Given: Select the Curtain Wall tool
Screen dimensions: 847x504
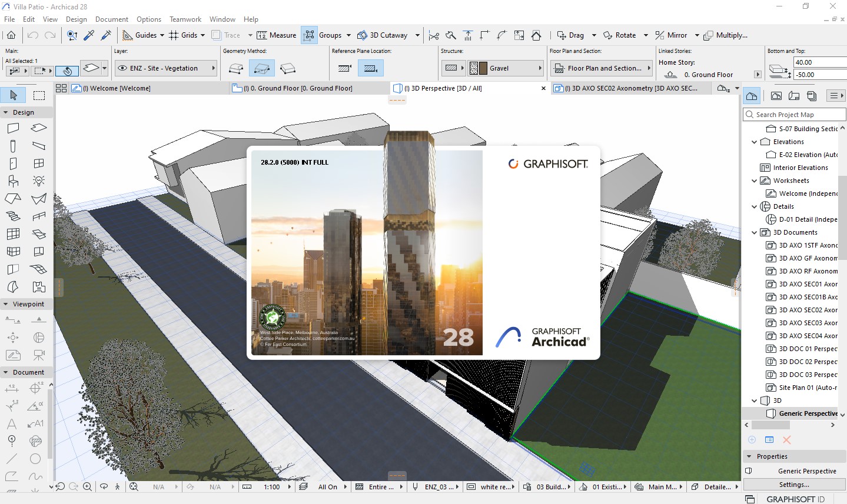Looking at the screenshot, I should coord(13,233).
